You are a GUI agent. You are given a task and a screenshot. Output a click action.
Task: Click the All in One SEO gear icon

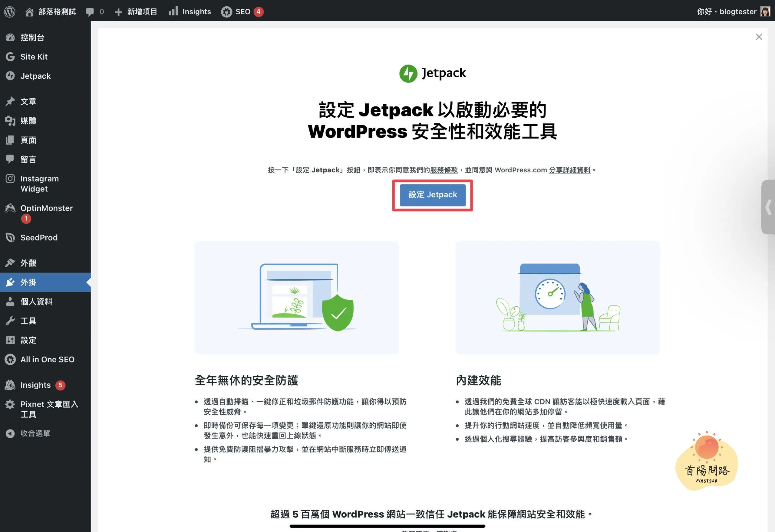[x=10, y=359]
